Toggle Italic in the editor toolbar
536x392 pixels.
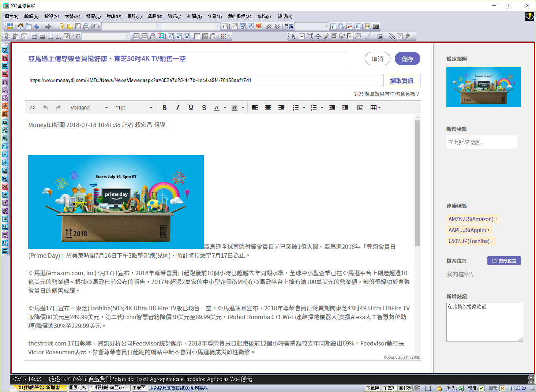[178, 108]
